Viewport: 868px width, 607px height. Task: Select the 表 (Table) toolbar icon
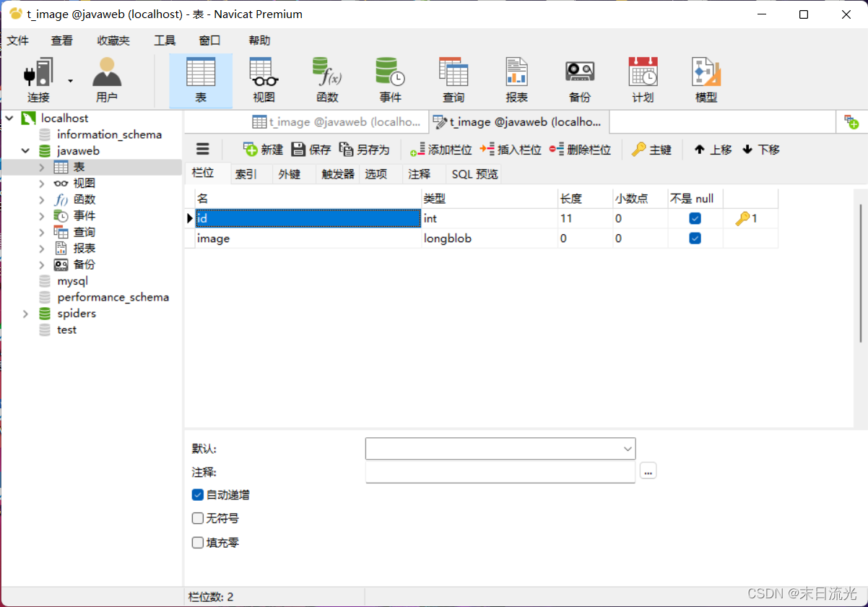point(201,80)
